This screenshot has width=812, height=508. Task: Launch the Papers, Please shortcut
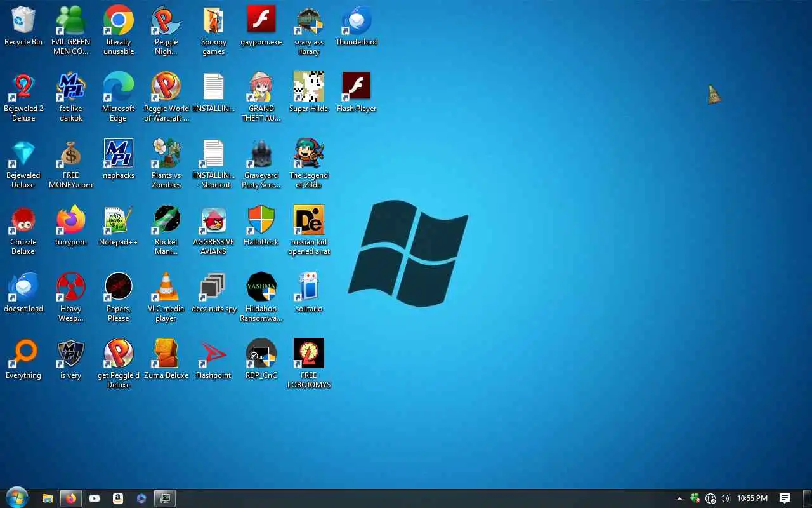(119, 297)
